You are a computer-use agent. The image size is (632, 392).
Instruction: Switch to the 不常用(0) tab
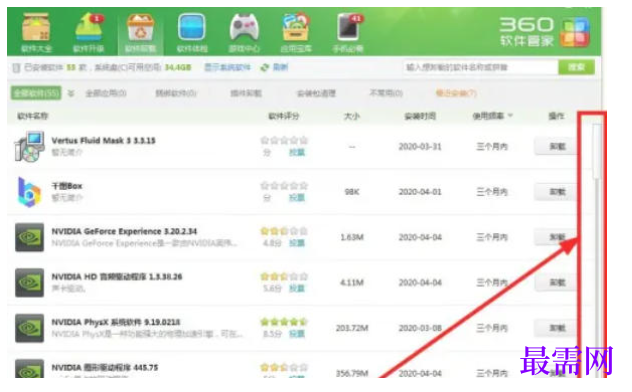tap(386, 93)
